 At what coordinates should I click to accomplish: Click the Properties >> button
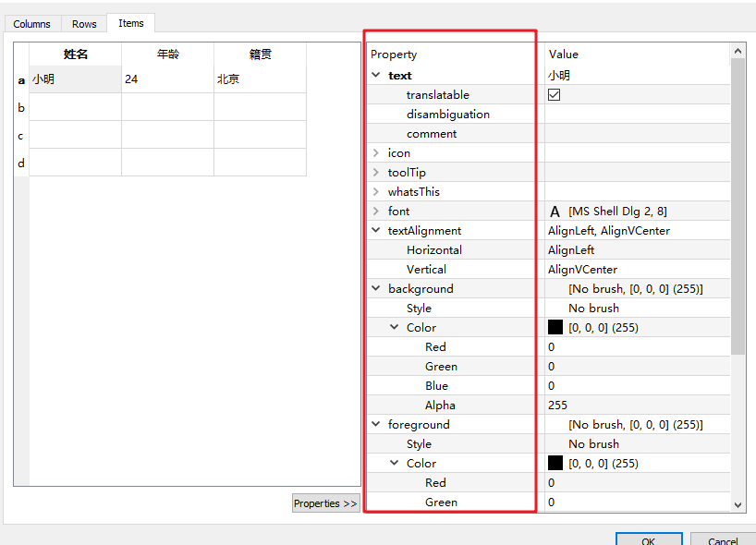click(x=325, y=503)
